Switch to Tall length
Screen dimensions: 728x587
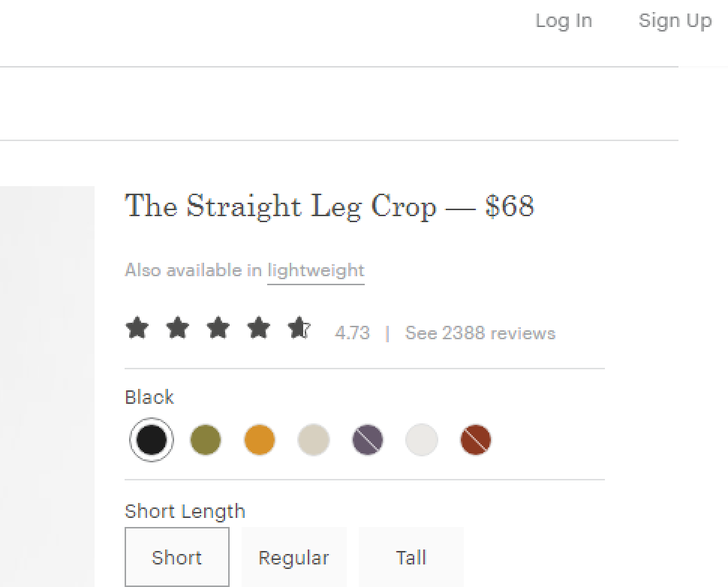pos(411,557)
